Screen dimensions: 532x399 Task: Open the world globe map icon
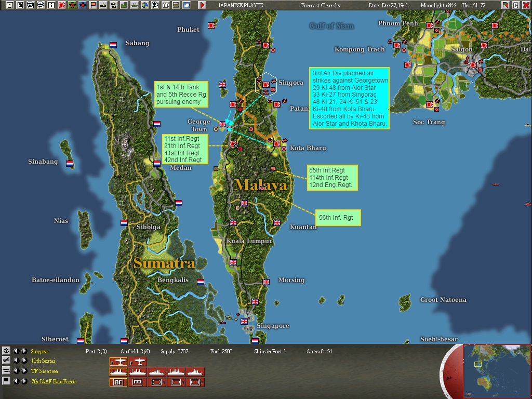(x=145, y=5)
